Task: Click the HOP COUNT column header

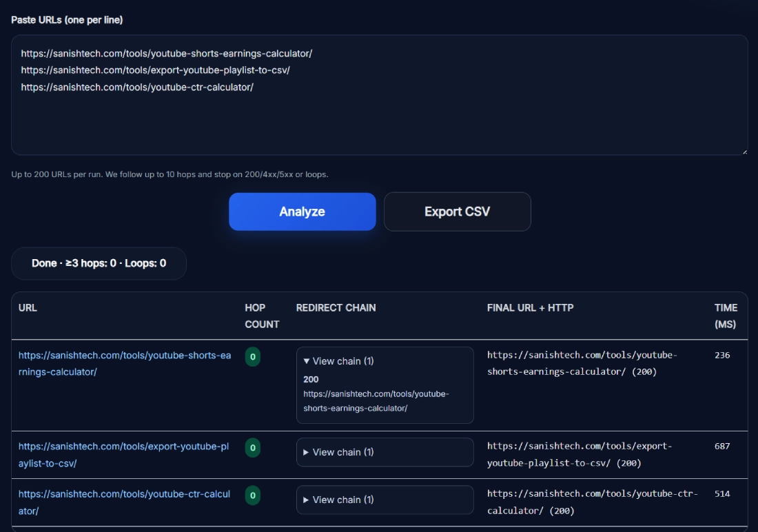Action: pos(262,316)
